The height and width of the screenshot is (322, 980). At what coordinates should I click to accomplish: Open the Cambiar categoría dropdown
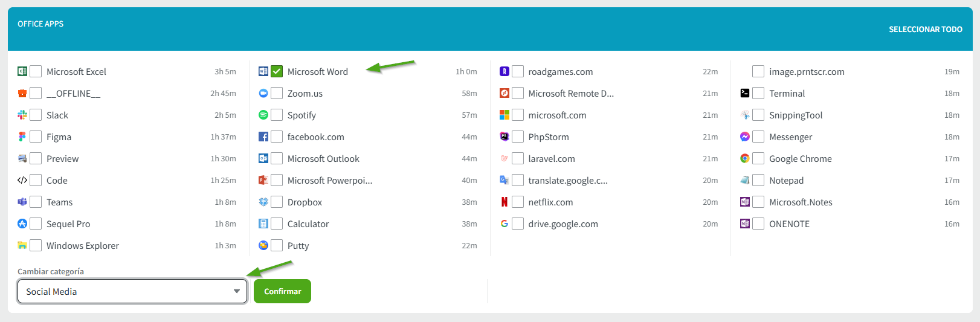(x=132, y=291)
